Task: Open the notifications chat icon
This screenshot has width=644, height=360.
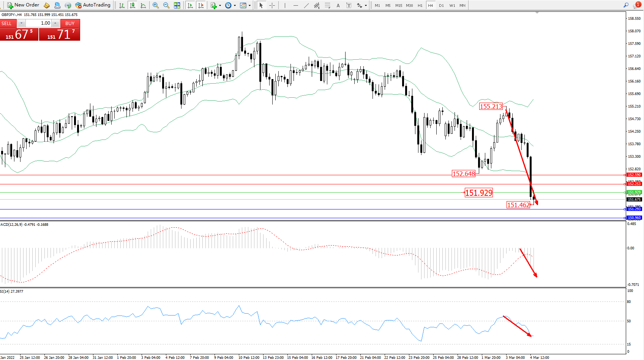Action: 636,5
